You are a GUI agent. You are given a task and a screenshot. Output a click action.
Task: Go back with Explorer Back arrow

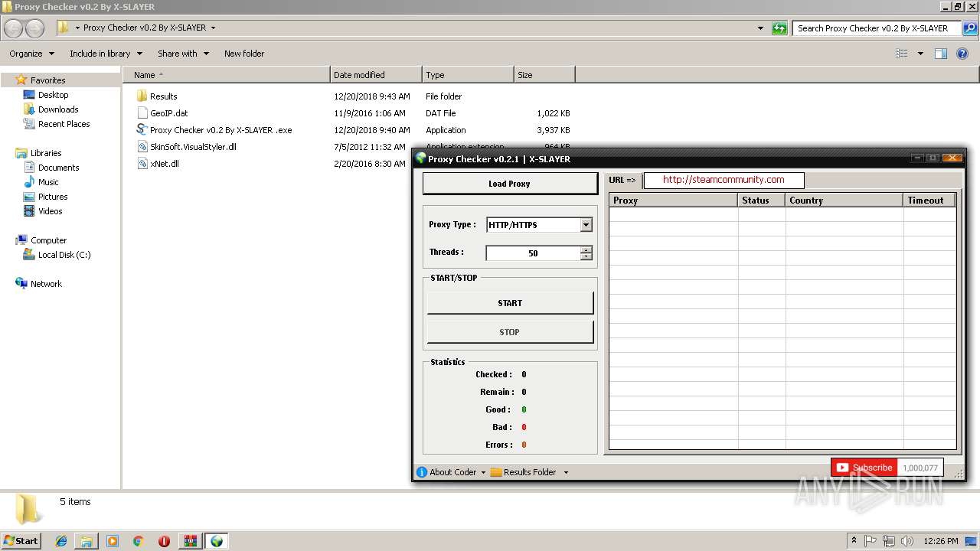click(x=14, y=28)
